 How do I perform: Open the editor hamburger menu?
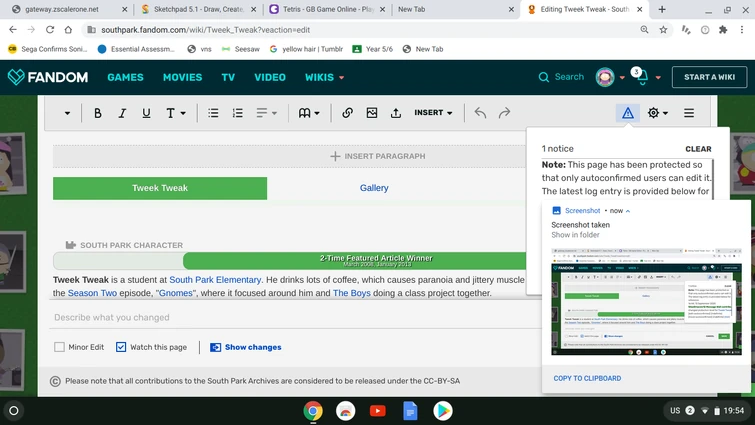tap(689, 113)
